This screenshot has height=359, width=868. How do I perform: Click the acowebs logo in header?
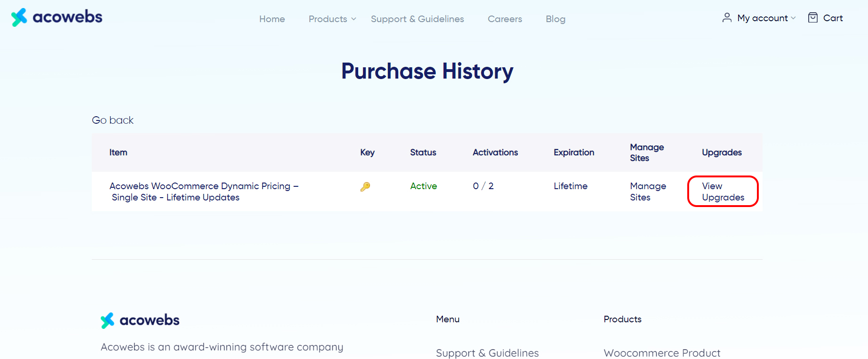click(x=56, y=17)
